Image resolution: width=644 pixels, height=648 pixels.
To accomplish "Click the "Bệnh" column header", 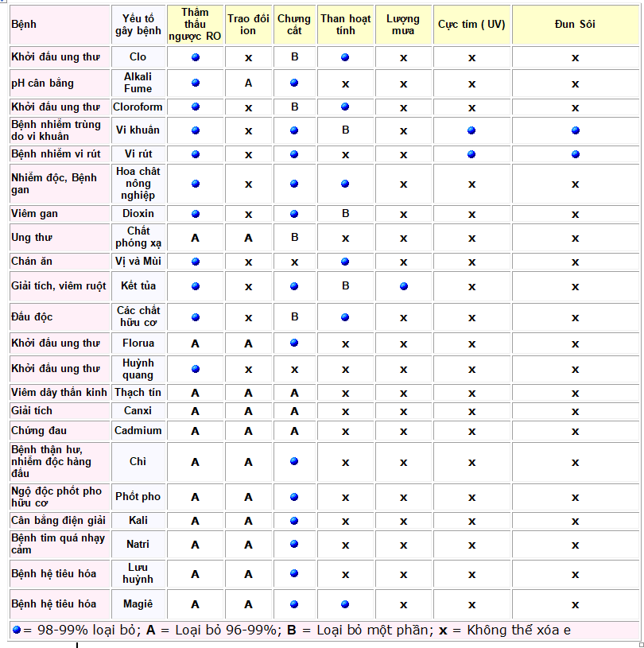I will [60, 25].
